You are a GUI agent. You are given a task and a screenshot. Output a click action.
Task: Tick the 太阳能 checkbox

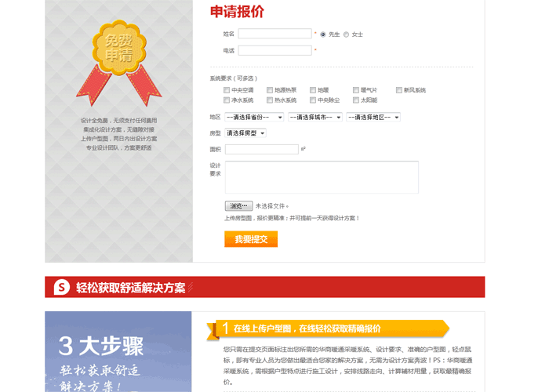356,100
